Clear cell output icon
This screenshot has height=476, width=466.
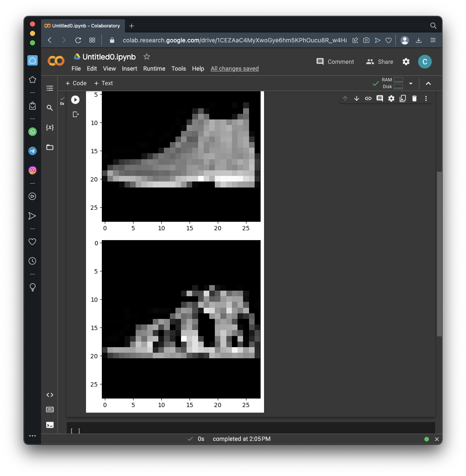76,114
